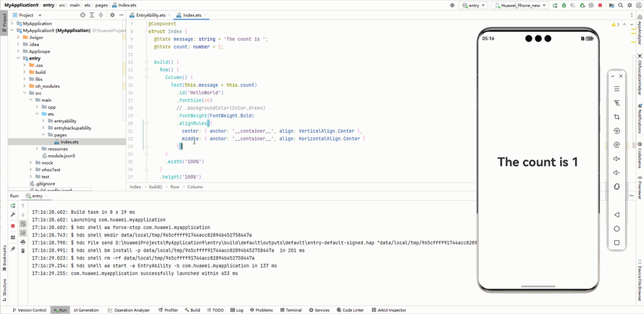Click the print icon in Run panel
Image resolution: width=644 pixels, height=314 pixels.
[23, 242]
